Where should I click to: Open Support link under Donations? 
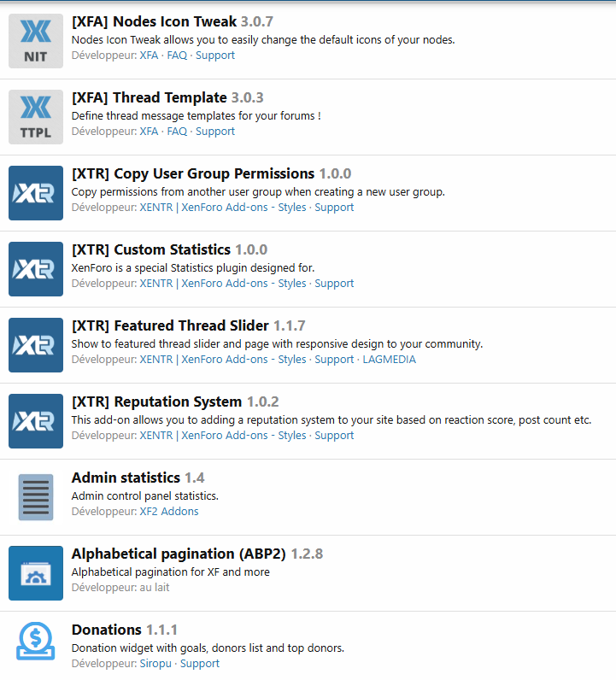pyautogui.click(x=200, y=664)
